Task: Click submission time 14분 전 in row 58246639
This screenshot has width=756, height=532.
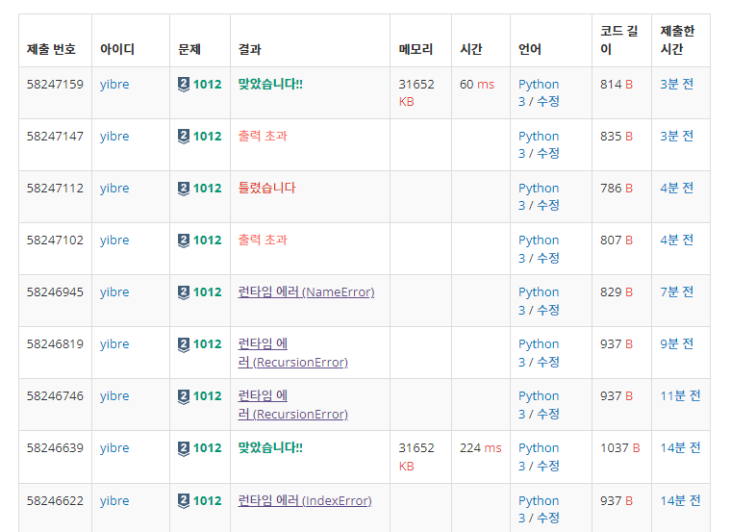Action: (680, 448)
